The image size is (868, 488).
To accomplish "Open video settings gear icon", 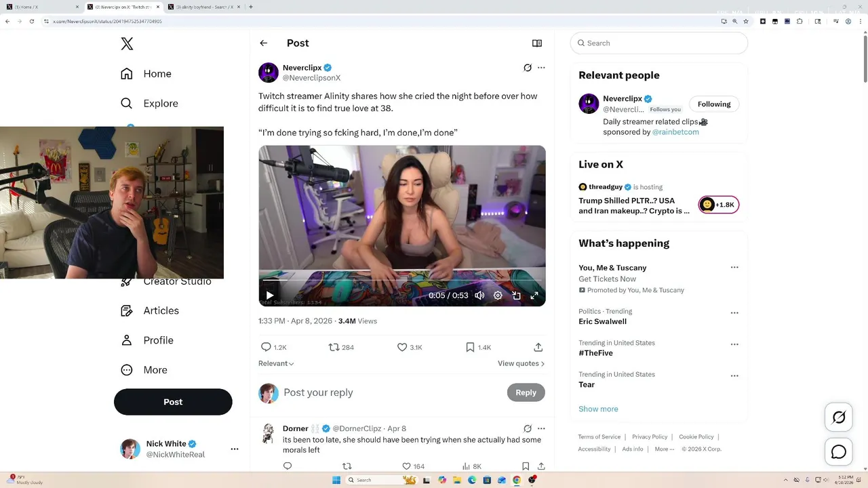I will (x=498, y=296).
